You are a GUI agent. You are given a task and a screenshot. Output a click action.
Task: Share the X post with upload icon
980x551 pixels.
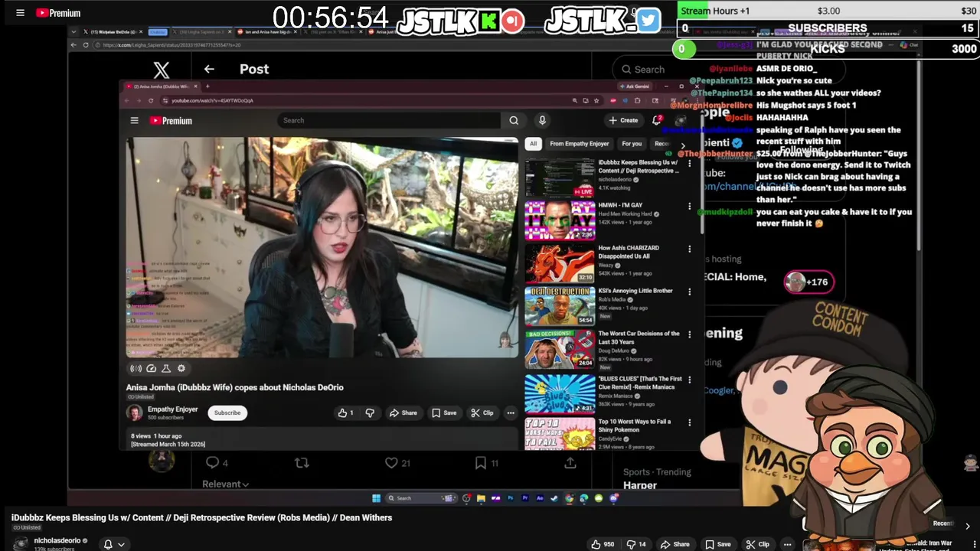click(x=570, y=462)
